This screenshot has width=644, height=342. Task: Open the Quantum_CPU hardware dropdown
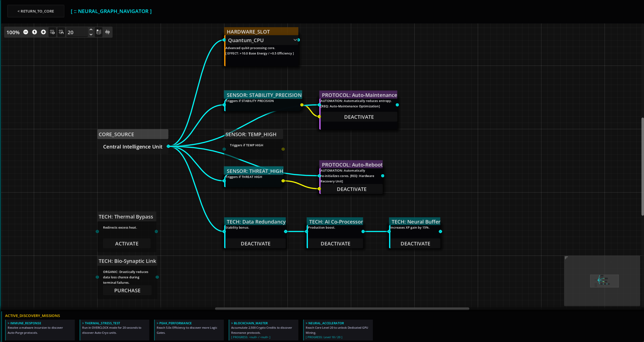(x=295, y=40)
